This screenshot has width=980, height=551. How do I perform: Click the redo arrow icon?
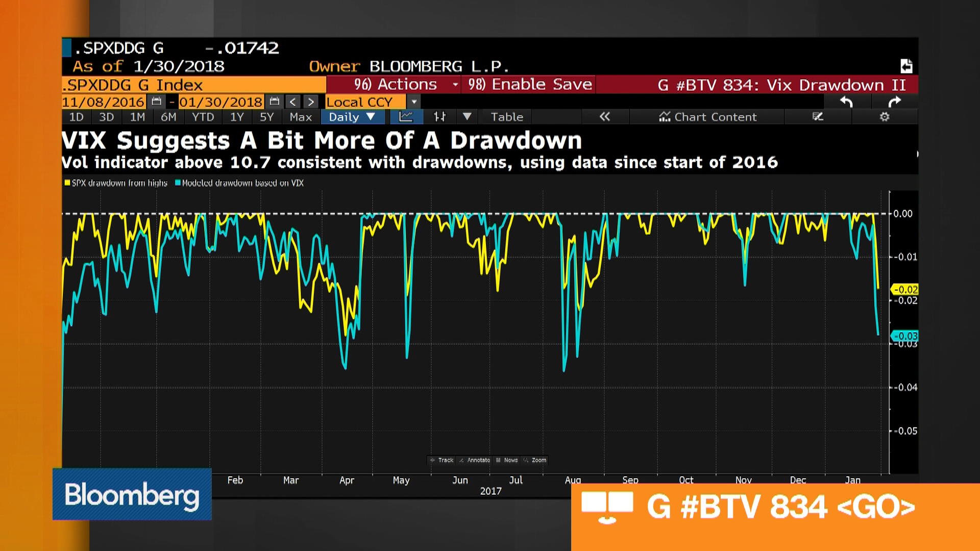[x=895, y=102]
